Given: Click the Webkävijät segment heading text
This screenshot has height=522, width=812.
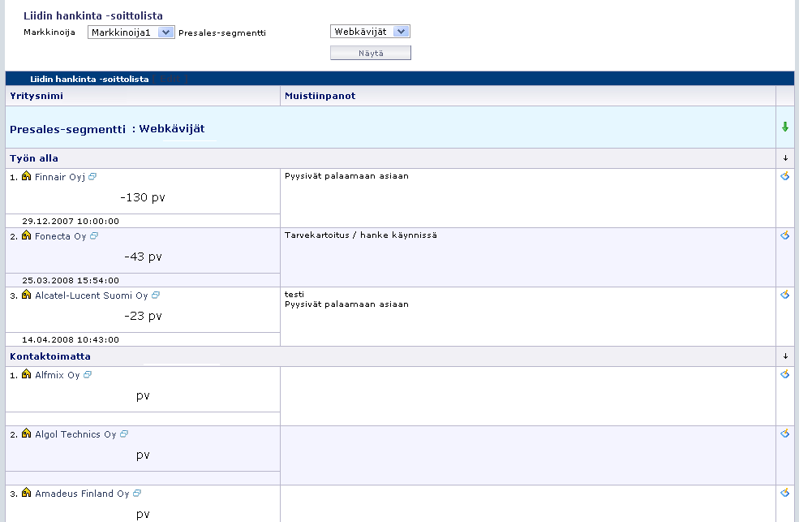Looking at the screenshot, I should (172, 128).
